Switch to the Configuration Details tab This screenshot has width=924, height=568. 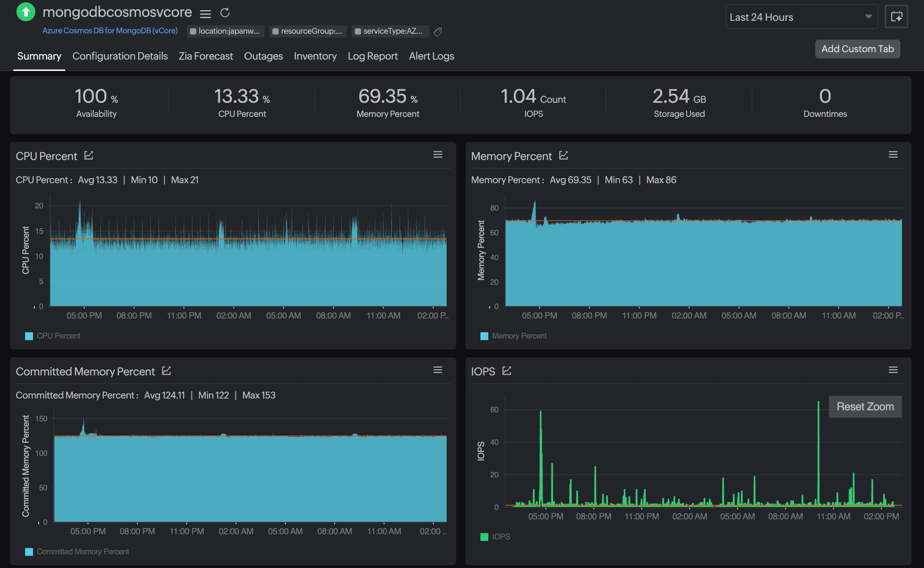[120, 56]
